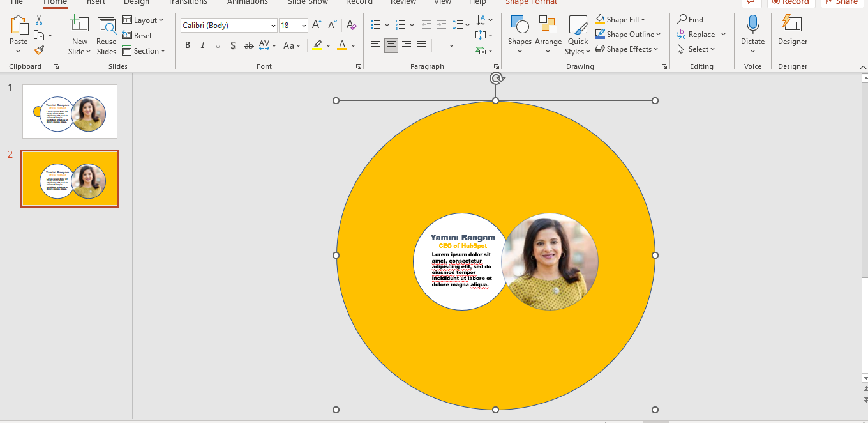The width and height of the screenshot is (868, 423).
Task: Open Add or Remove Columns
Action: pyautogui.click(x=445, y=45)
